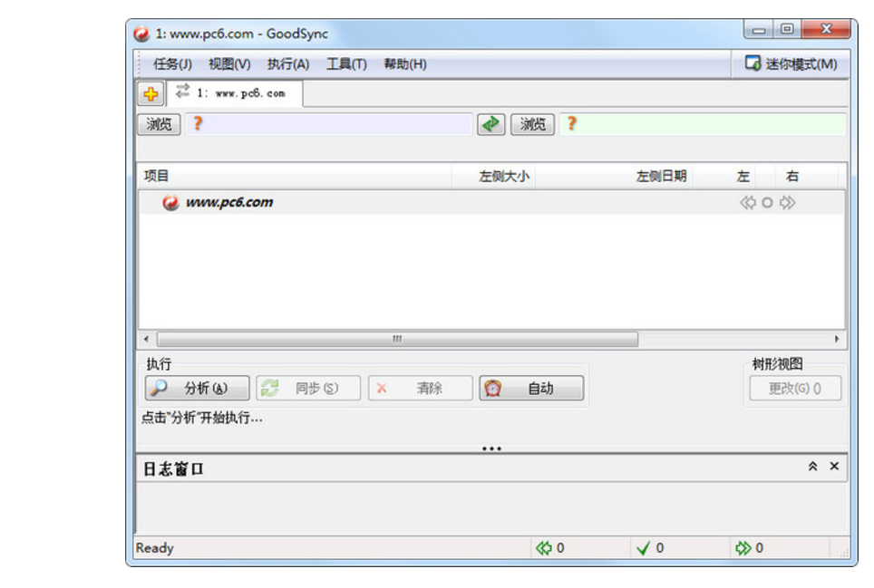
Task: Click the horizontal scrollbar thumb
Action: 397,339
